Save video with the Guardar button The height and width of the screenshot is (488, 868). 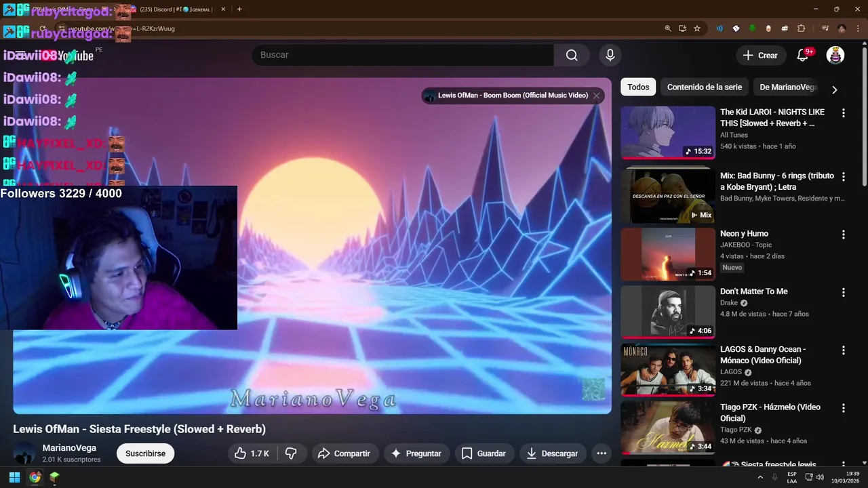[484, 453]
